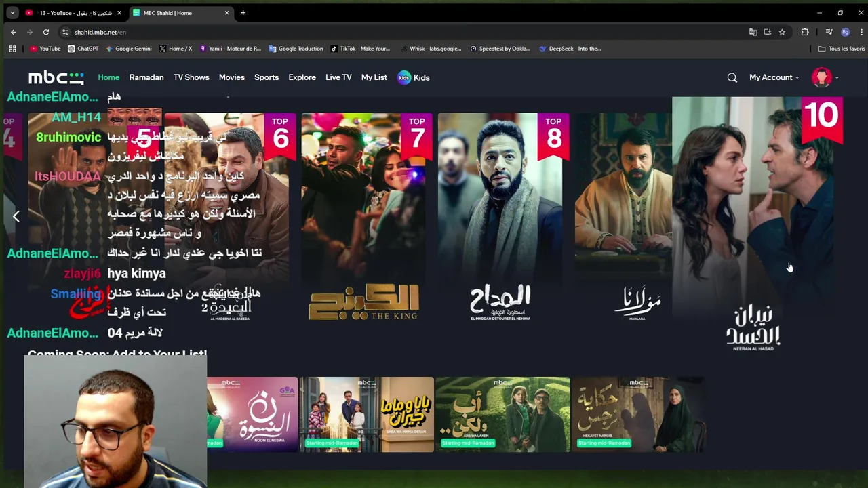Open the Explore nav item
The width and height of the screenshot is (868, 488).
(x=302, y=77)
